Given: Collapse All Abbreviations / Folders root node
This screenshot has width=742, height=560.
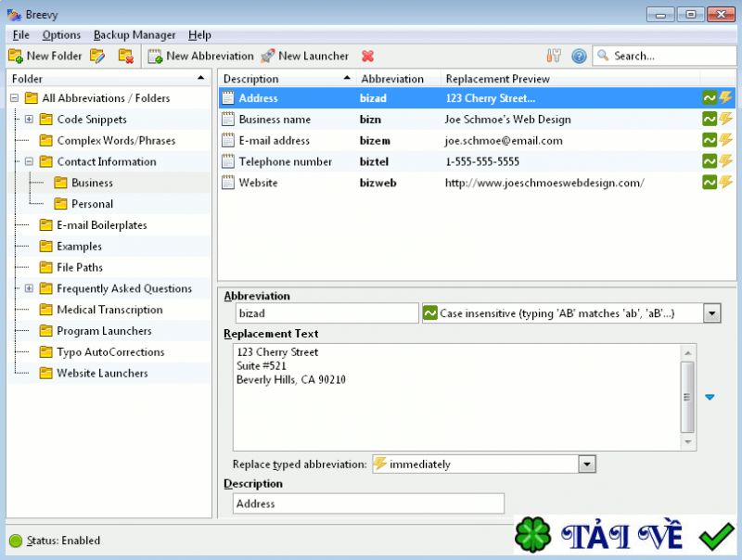Looking at the screenshot, I should [x=14, y=98].
